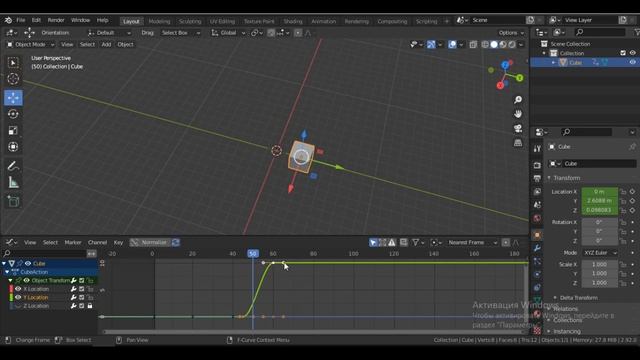Switch to the Animation workspace tab
This screenshot has width=640, height=360.
(323, 21)
